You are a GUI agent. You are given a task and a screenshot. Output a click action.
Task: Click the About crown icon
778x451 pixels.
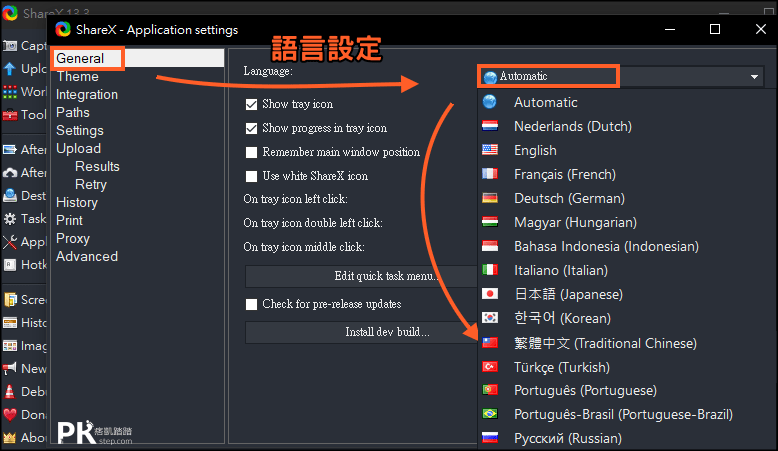[9, 438]
